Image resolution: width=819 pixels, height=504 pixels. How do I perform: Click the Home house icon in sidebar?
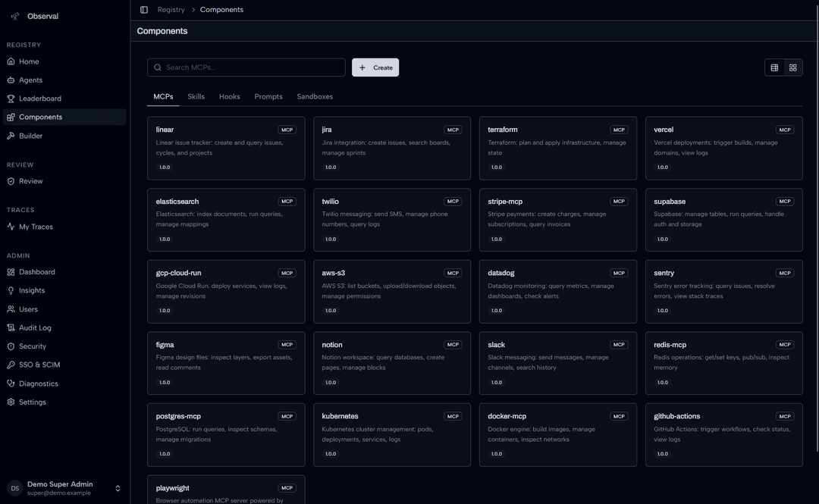11,61
